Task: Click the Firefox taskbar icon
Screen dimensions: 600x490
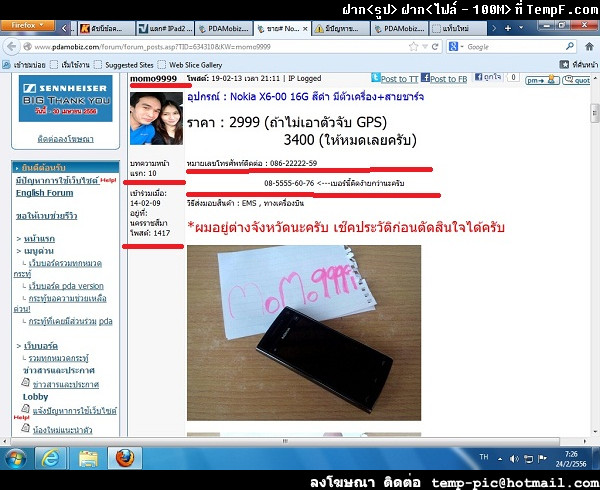Action: click(125, 458)
